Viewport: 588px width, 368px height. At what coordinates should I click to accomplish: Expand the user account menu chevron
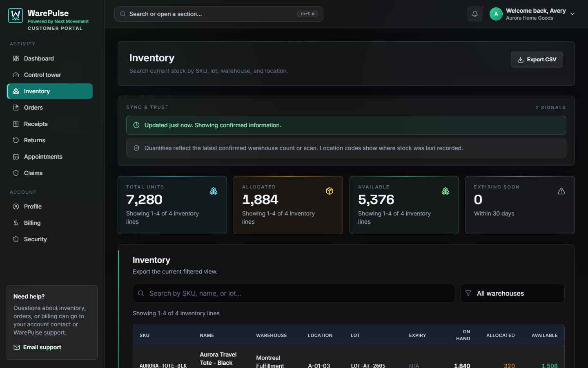click(572, 14)
